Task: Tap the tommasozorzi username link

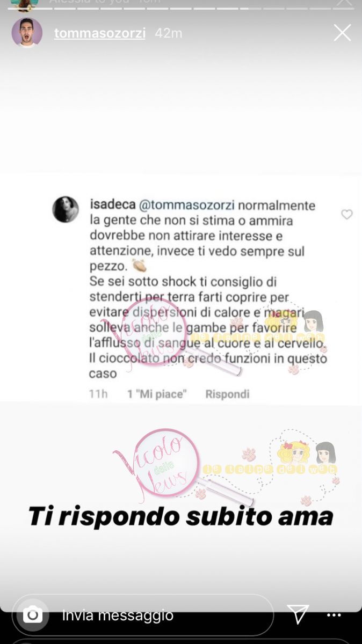Action: click(x=100, y=33)
